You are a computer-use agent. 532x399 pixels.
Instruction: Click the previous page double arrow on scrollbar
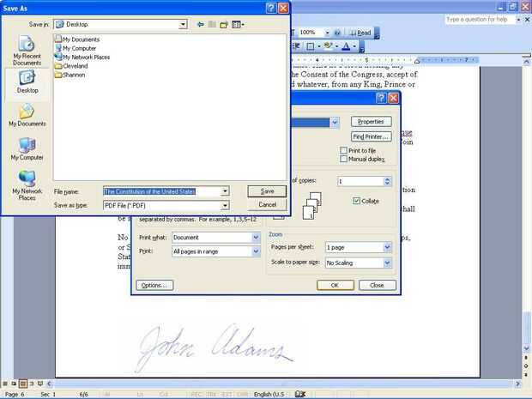pyautogui.click(x=526, y=358)
